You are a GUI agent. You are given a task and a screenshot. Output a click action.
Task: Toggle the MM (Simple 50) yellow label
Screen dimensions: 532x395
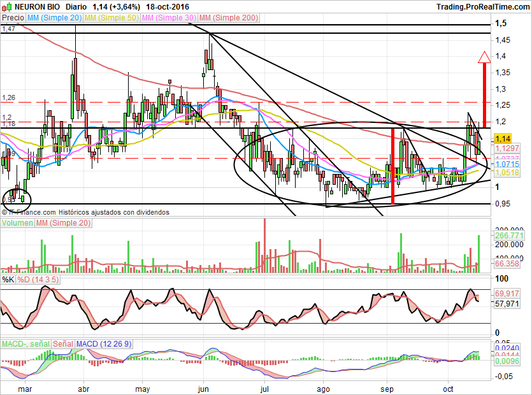pos(111,18)
